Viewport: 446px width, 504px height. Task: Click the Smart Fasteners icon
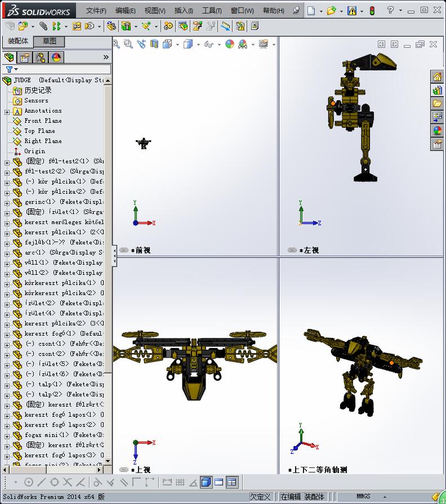[77, 26]
